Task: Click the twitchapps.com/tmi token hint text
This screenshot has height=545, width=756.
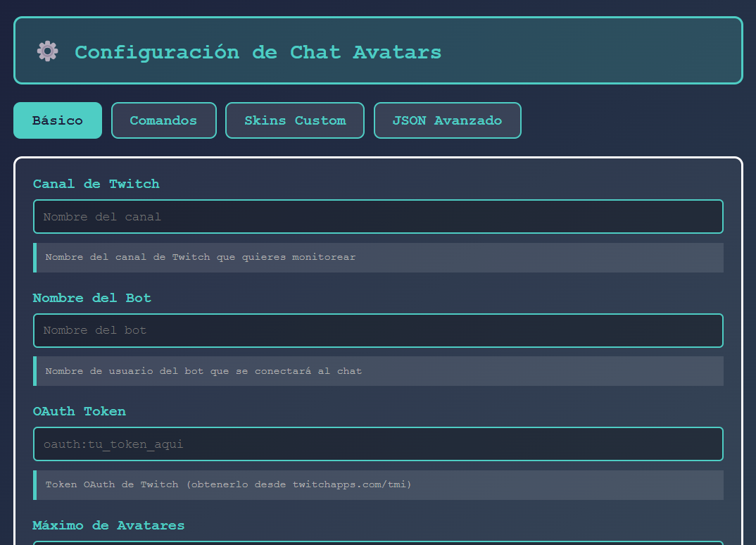Action: [x=378, y=484]
